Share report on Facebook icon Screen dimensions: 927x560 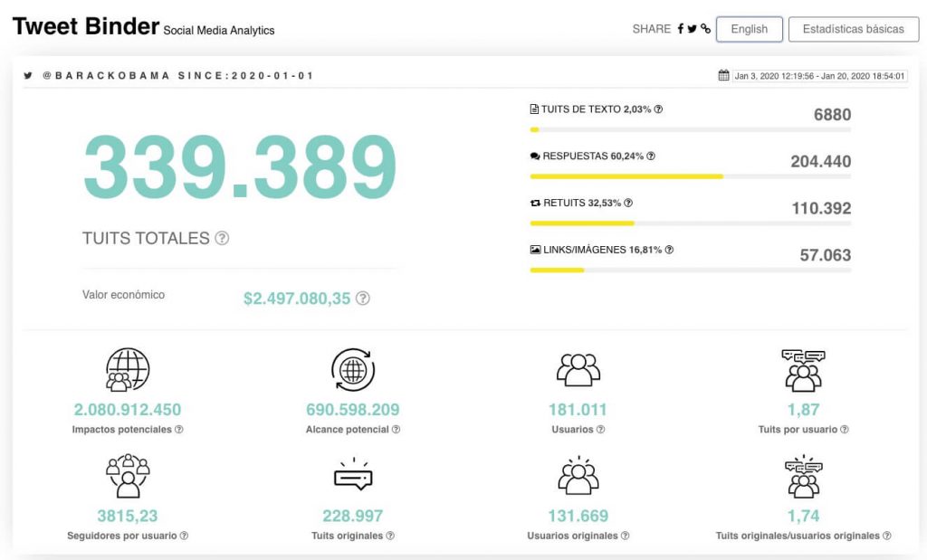pyautogui.click(x=681, y=28)
